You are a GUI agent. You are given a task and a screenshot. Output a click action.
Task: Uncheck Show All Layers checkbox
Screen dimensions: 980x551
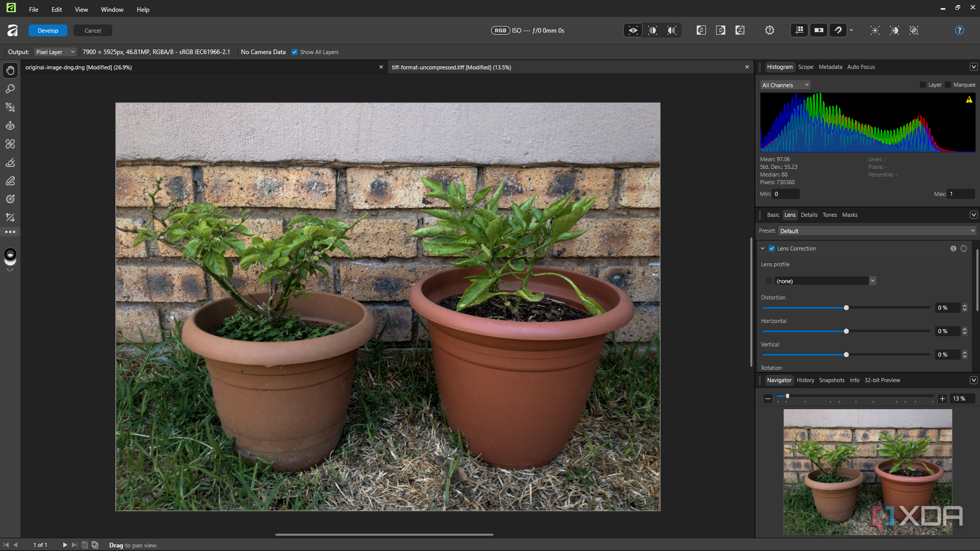[295, 52]
